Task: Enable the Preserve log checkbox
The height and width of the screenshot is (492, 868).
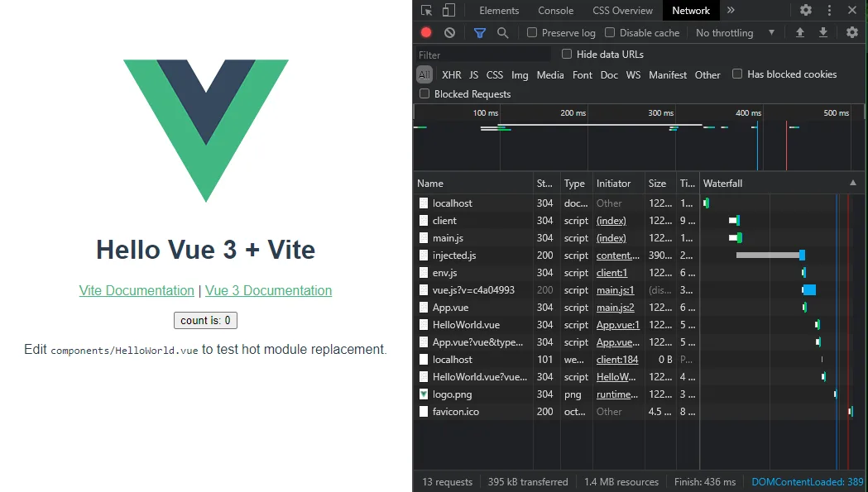Action: pyautogui.click(x=530, y=32)
